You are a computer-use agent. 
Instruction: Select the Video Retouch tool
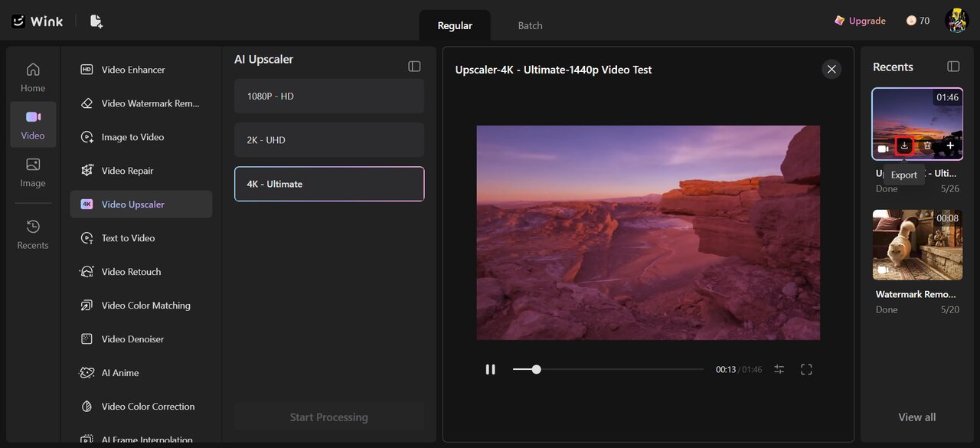click(x=141, y=272)
